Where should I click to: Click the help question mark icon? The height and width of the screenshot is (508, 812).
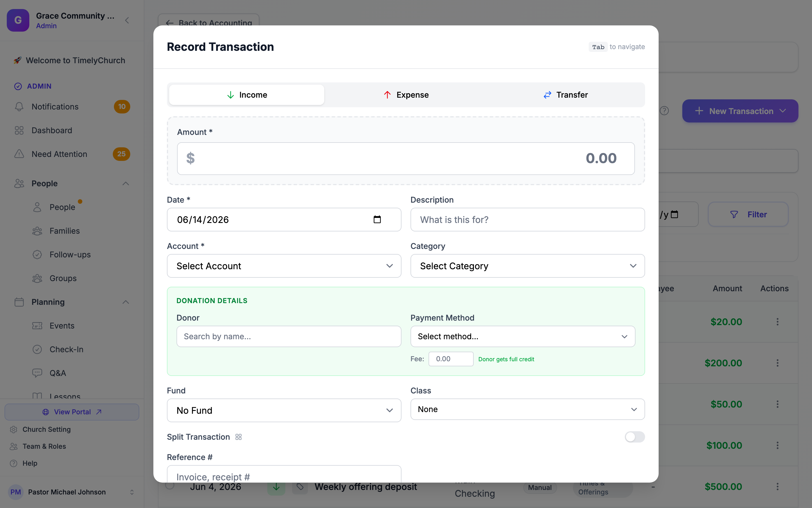(x=664, y=111)
